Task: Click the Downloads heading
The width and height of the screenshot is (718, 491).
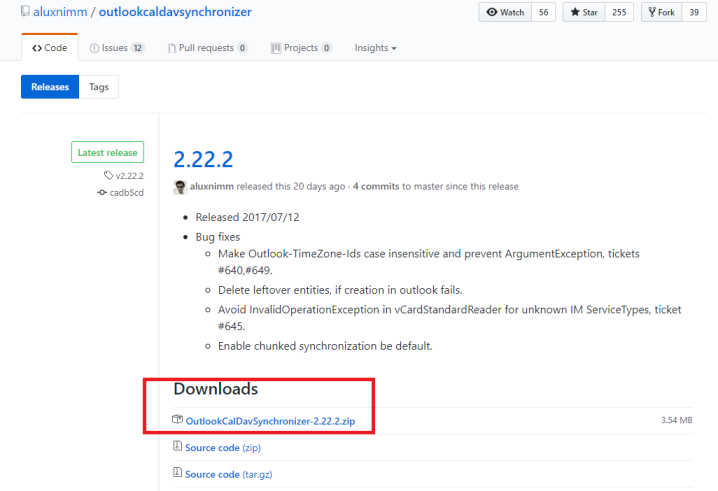Action: pyautogui.click(x=216, y=389)
